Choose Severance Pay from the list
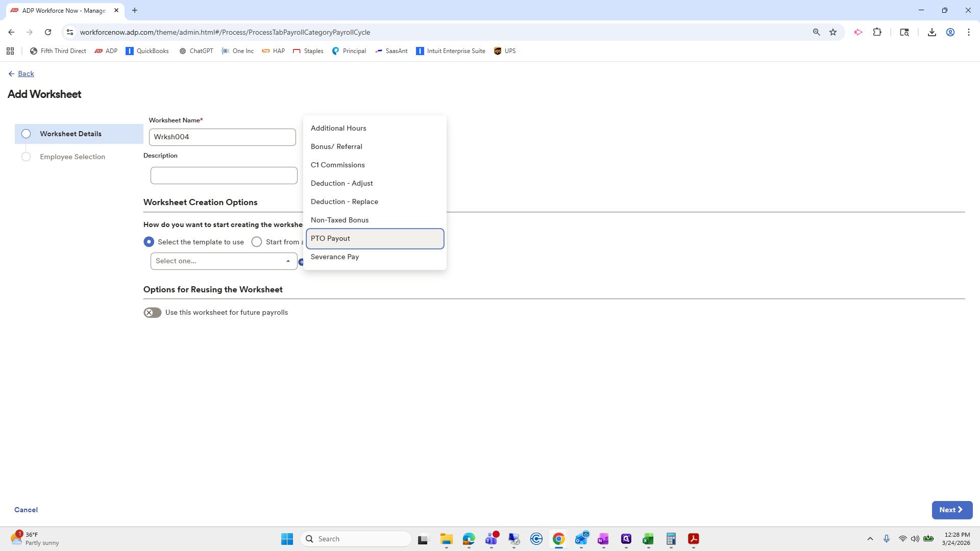 tap(335, 257)
